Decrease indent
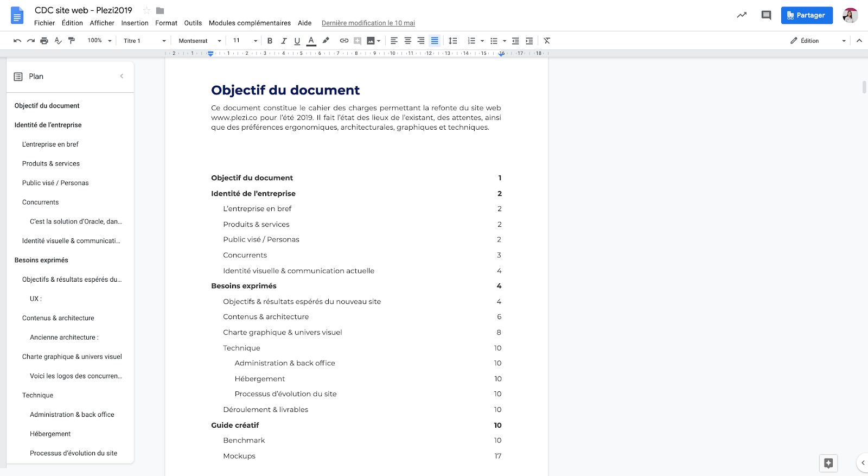The height and width of the screenshot is (476, 868). coord(515,41)
